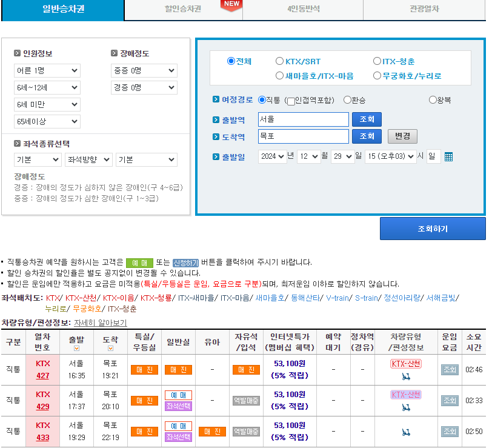Open 좌석방향 seat direction dropdown

coord(88,160)
